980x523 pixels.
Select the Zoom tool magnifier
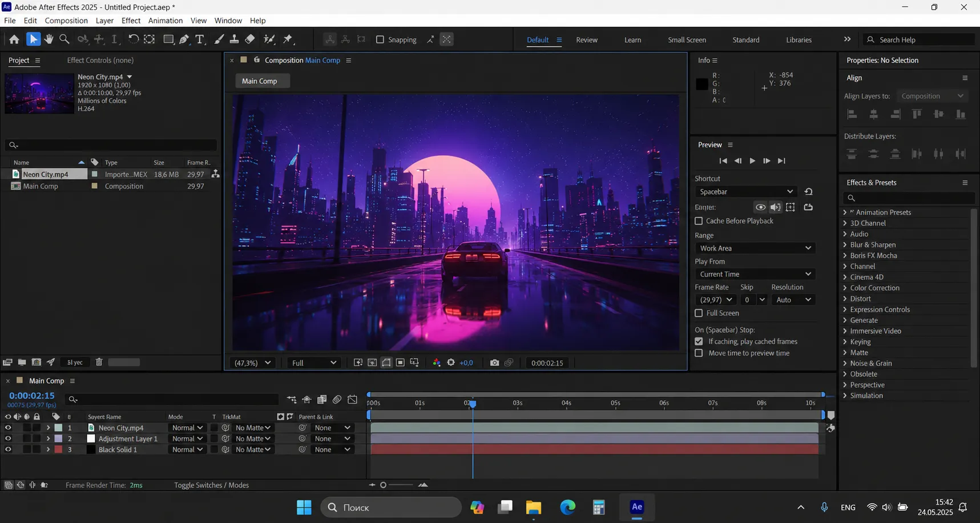click(64, 39)
